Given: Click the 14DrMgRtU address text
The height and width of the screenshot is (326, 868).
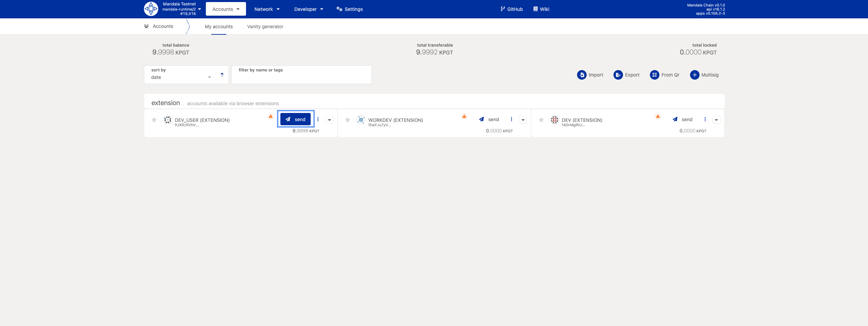Looking at the screenshot, I should [x=573, y=125].
